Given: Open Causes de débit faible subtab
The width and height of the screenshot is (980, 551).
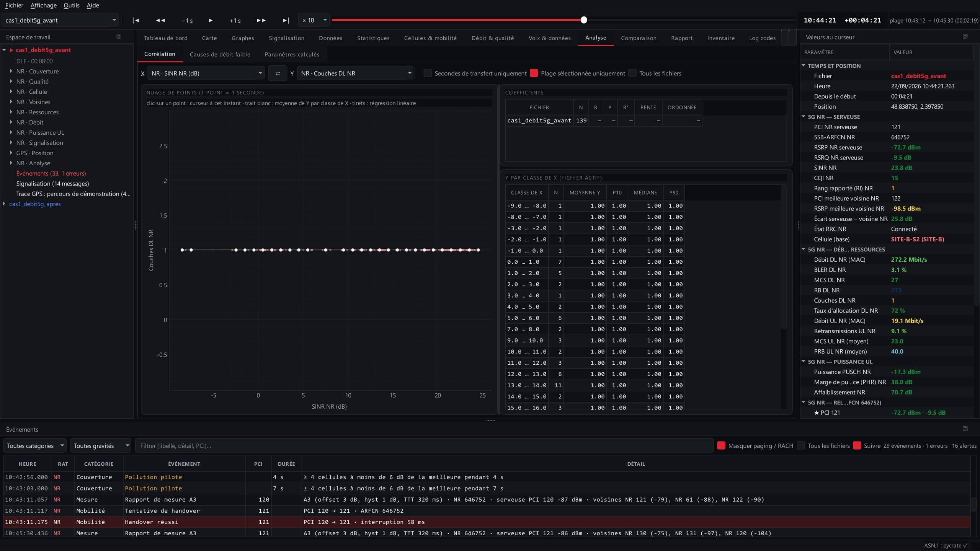Looking at the screenshot, I should 220,54.
